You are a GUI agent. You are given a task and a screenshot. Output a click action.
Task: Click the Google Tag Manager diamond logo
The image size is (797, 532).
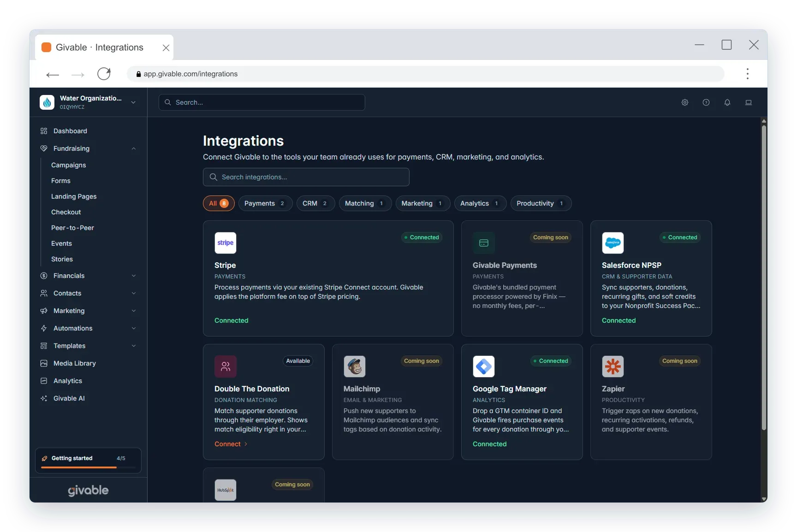point(484,366)
